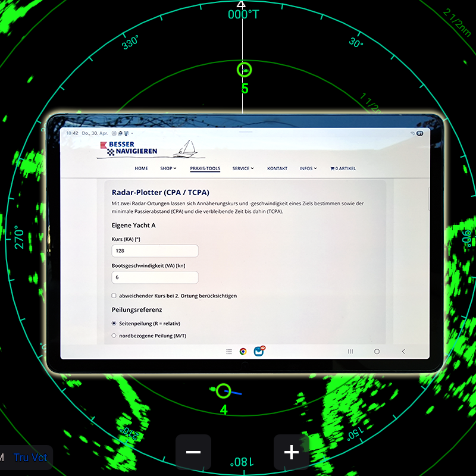Enable abweichender Kurs bei 2. Ortung checkbox

(x=114, y=296)
